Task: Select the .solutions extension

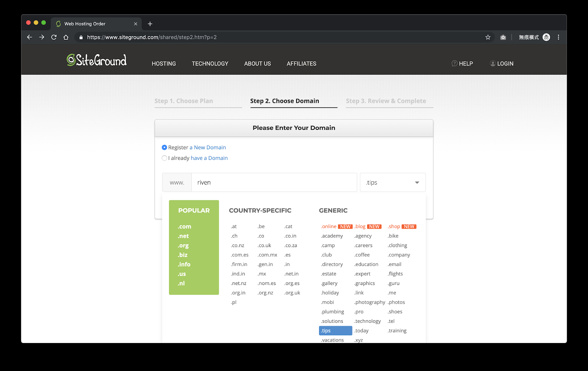Action: pos(332,321)
